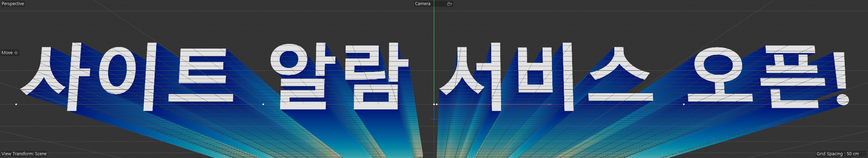Click the Move tool cross icon
Screen dimensions: 868x158
16,53
